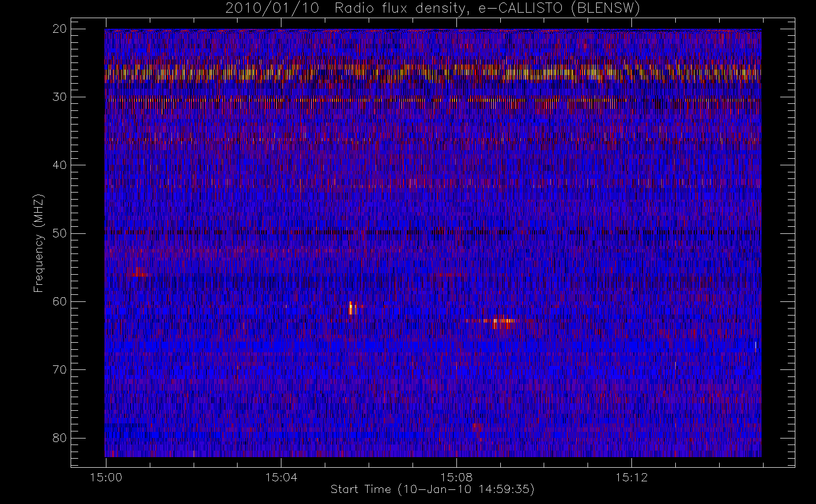This screenshot has height=504, width=816.
Task: Click the 50 frequency tick label
Action: point(60,233)
